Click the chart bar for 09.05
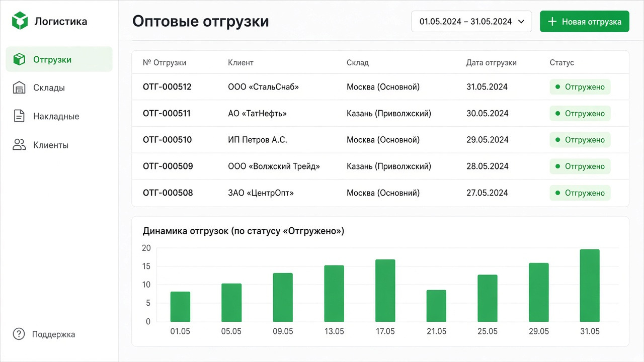Image resolution: width=644 pixels, height=362 pixels. pyautogui.click(x=283, y=297)
